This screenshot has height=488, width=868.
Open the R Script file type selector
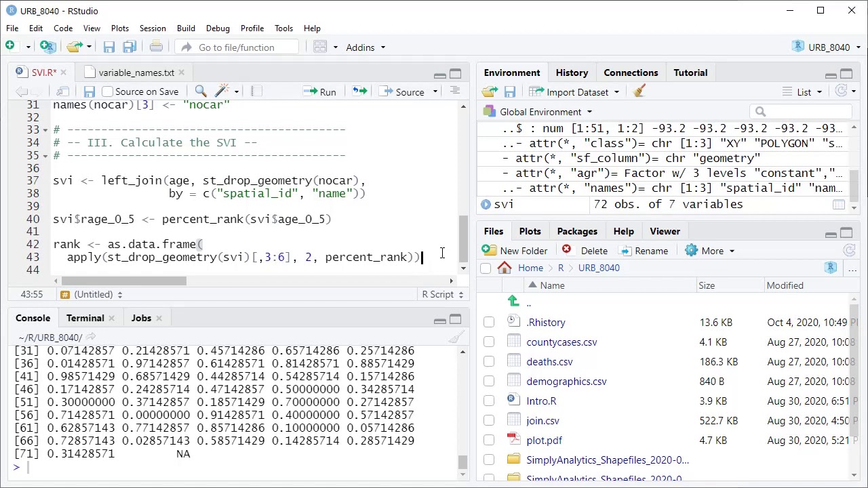coord(442,294)
